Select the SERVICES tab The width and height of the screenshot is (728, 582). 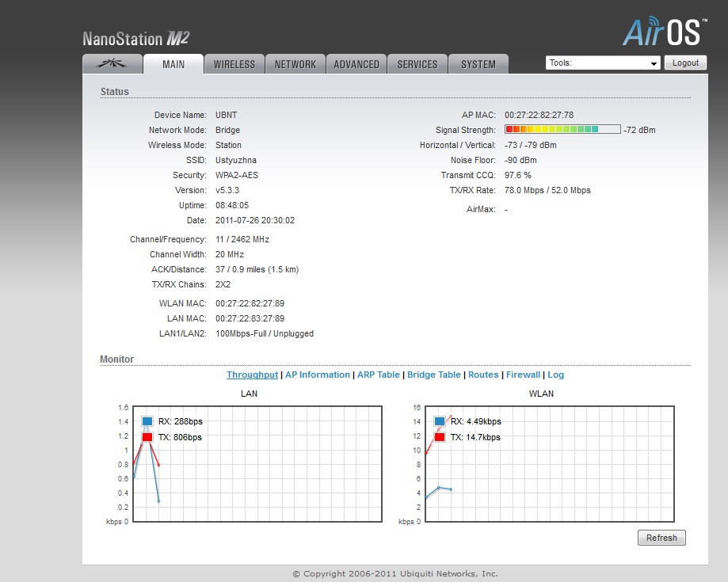[x=417, y=64]
